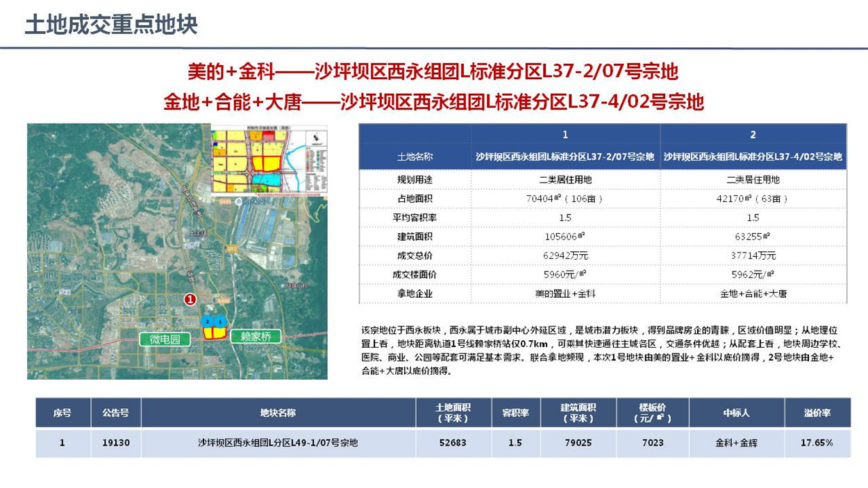Screen dimensions: 868x488
Task: Select the building area value "105606㎡"
Action: 565,237
